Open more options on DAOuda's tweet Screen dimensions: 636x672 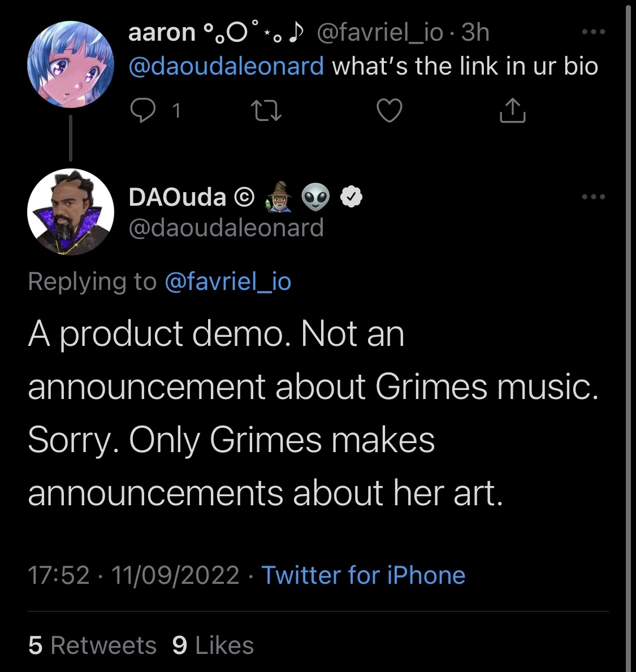[594, 197]
